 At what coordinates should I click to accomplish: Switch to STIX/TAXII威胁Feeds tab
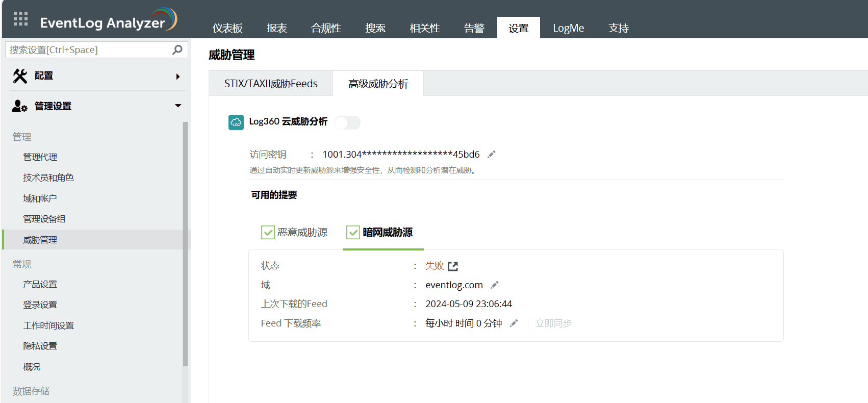271,84
